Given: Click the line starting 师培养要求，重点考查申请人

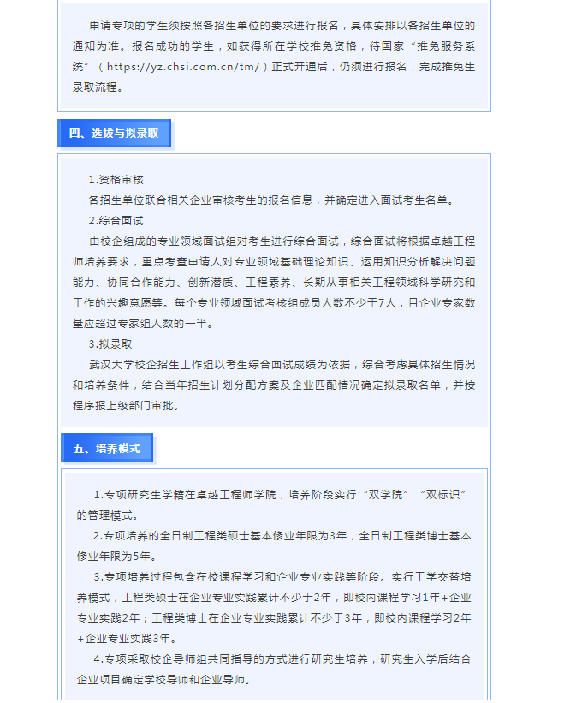Looking at the screenshot, I should pyautogui.click(x=274, y=262).
